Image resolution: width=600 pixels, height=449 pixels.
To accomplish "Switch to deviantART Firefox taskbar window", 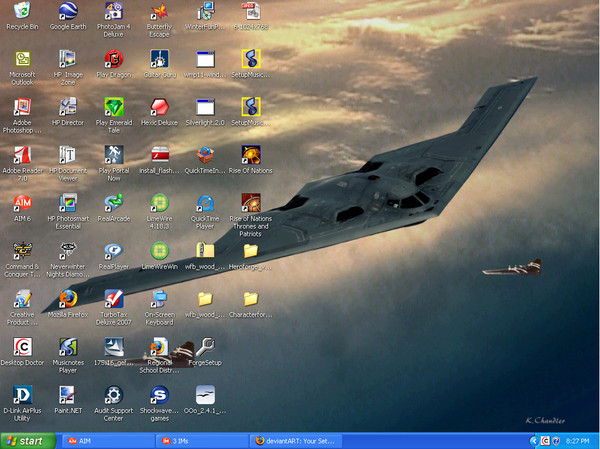I will pos(296,441).
